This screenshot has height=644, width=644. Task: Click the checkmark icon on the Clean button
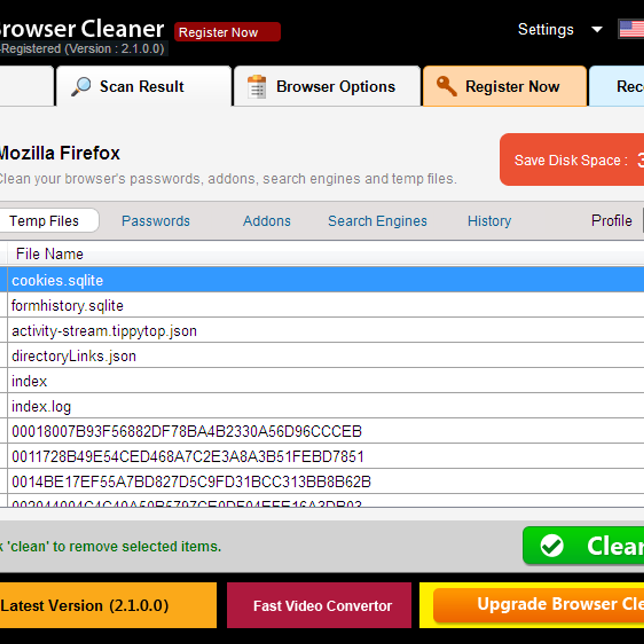click(x=552, y=546)
